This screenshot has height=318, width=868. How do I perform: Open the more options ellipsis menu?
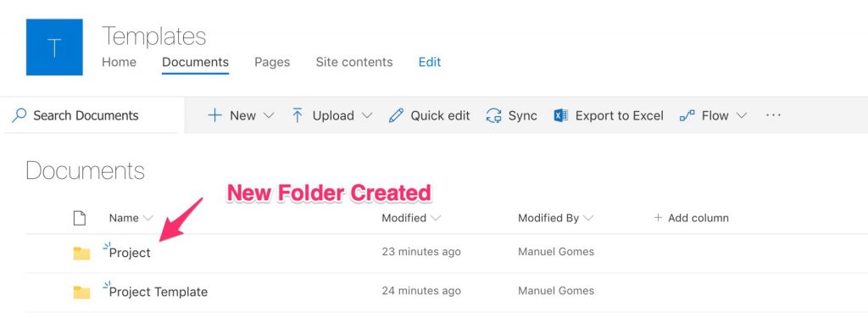[773, 115]
